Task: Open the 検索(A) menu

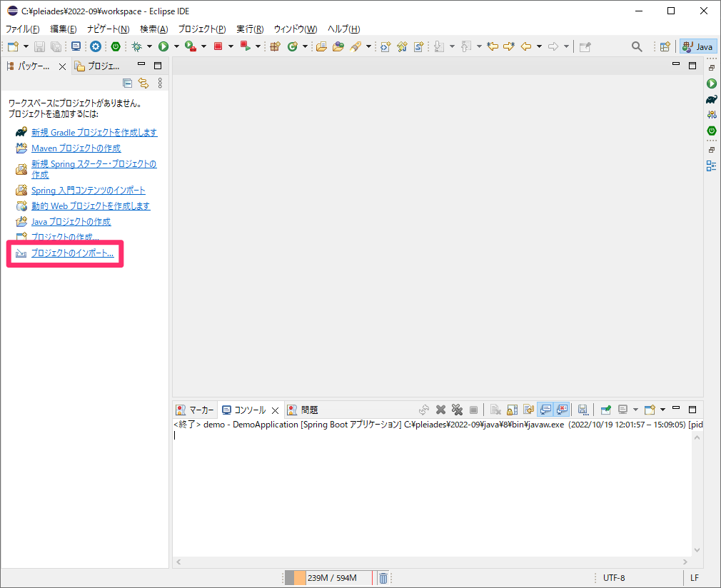Action: [x=154, y=29]
